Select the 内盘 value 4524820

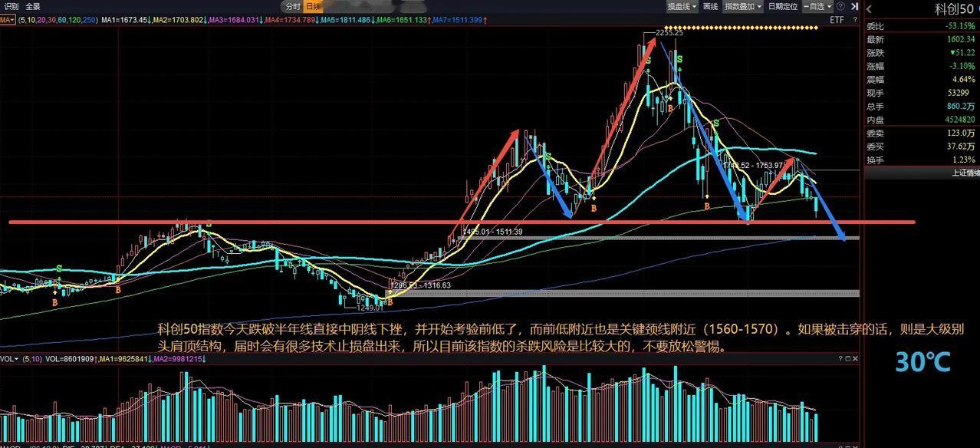[x=960, y=120]
